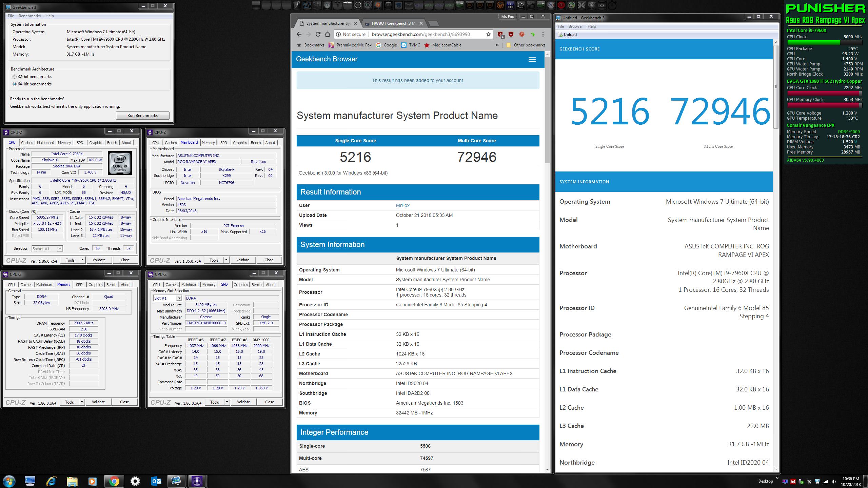
Task: Click the volume speaker tray icon
Action: point(834,481)
